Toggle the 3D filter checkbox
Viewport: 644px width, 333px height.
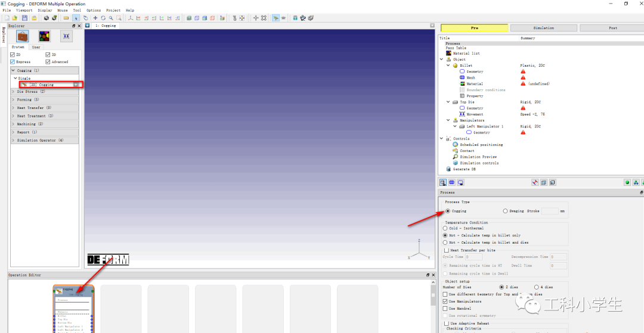click(x=48, y=55)
